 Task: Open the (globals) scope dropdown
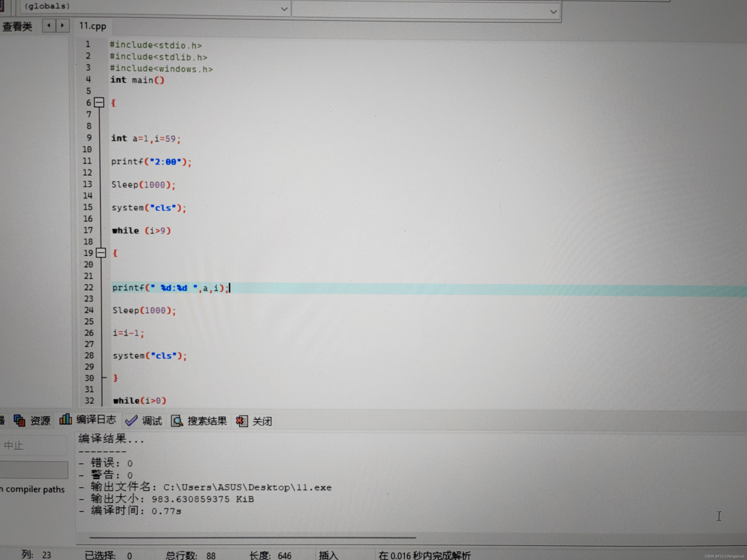[284, 9]
